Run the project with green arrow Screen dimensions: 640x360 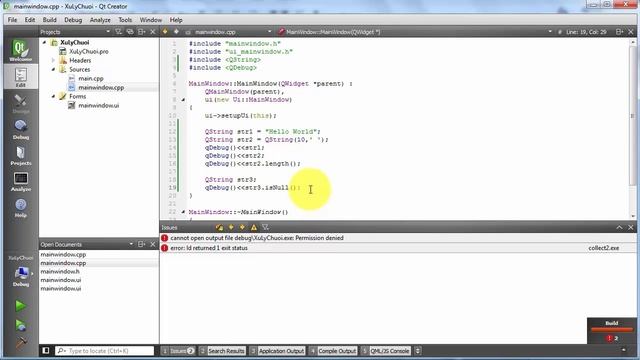point(20,305)
